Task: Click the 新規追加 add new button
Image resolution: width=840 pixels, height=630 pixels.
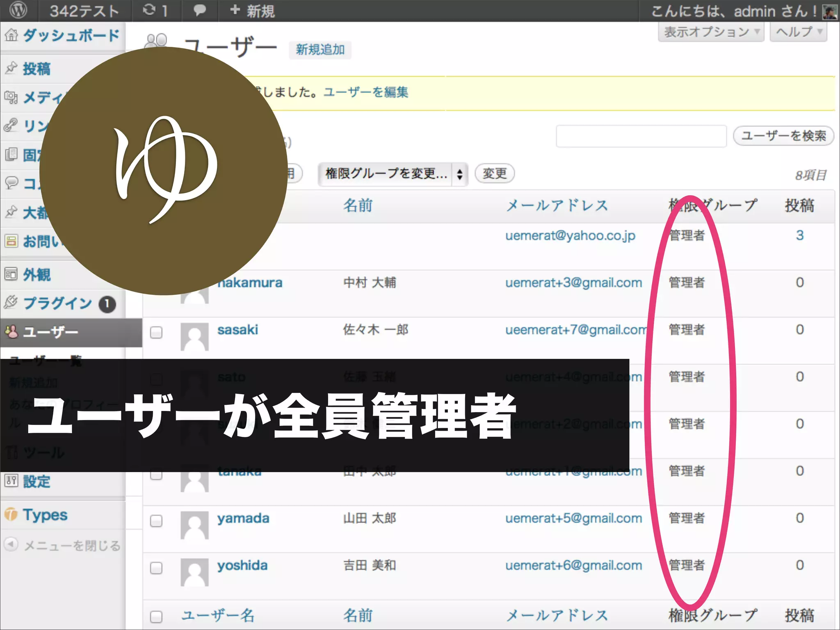Action: (x=320, y=50)
